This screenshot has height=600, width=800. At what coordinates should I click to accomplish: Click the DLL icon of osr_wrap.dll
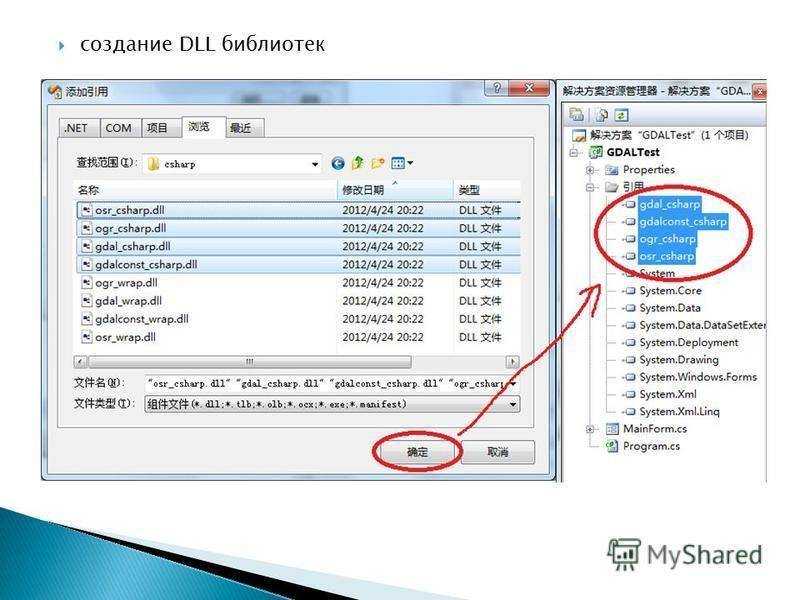(x=87, y=337)
